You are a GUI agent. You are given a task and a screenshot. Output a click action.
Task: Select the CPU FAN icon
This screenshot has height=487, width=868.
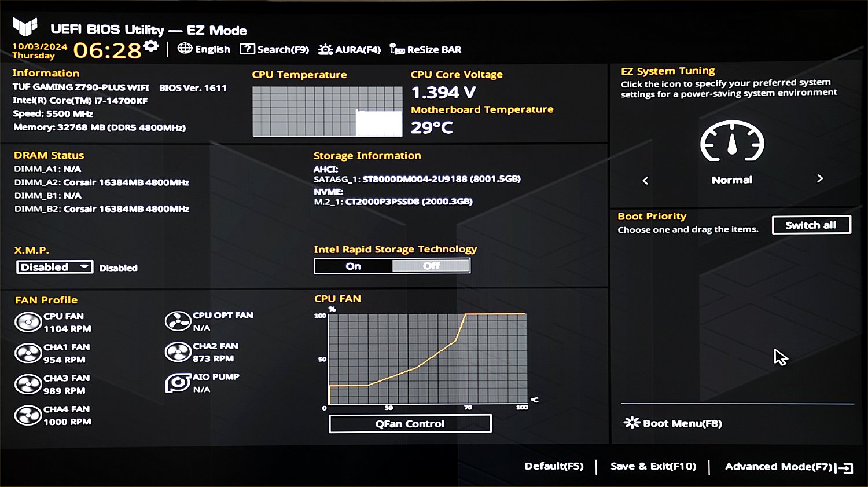click(x=28, y=323)
